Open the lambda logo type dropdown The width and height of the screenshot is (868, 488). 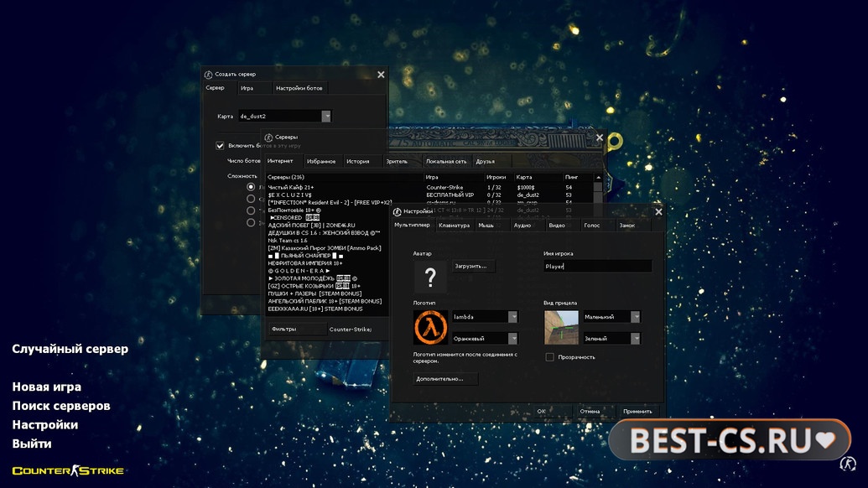click(513, 316)
